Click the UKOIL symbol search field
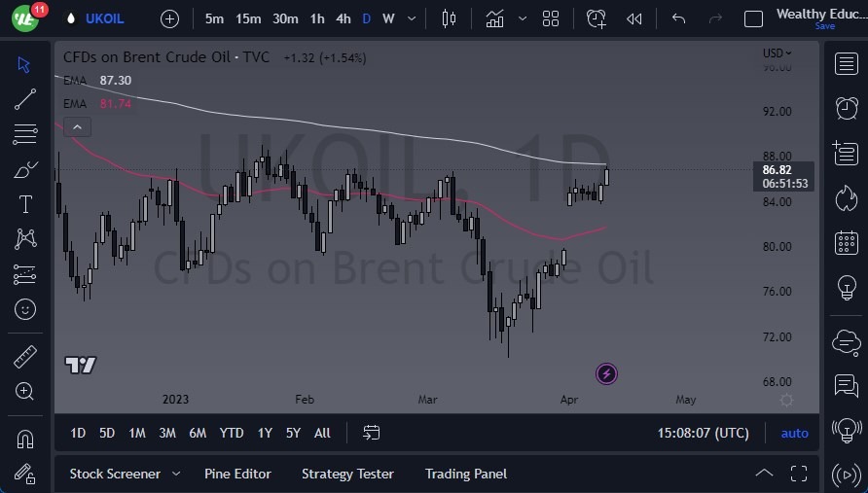Viewport: 868px width, 493px height. [104, 18]
